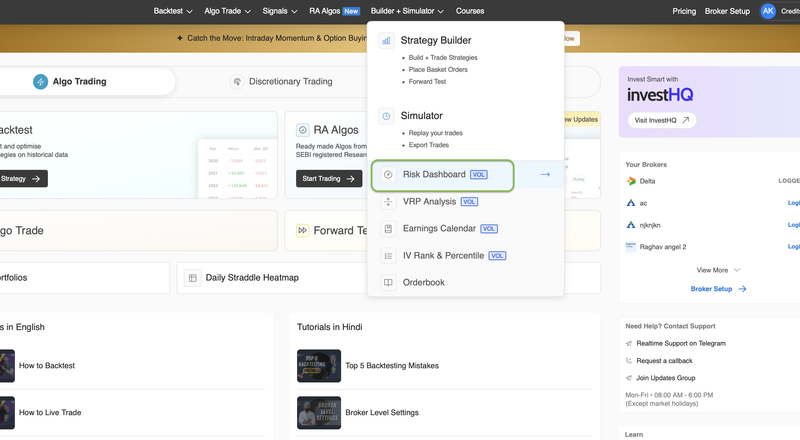Click the Broker Setup link under brokers
The height and width of the screenshot is (440, 800).
pyautogui.click(x=718, y=289)
